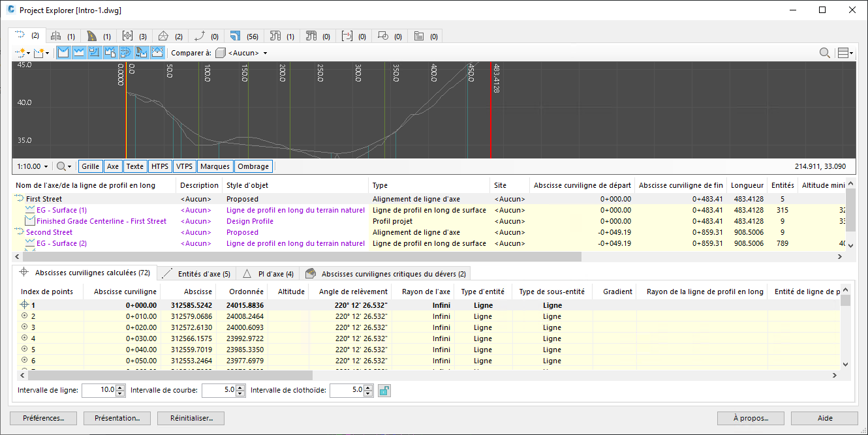868x435 pixels.
Task: Click the Préférences... button
Action: tap(43, 418)
